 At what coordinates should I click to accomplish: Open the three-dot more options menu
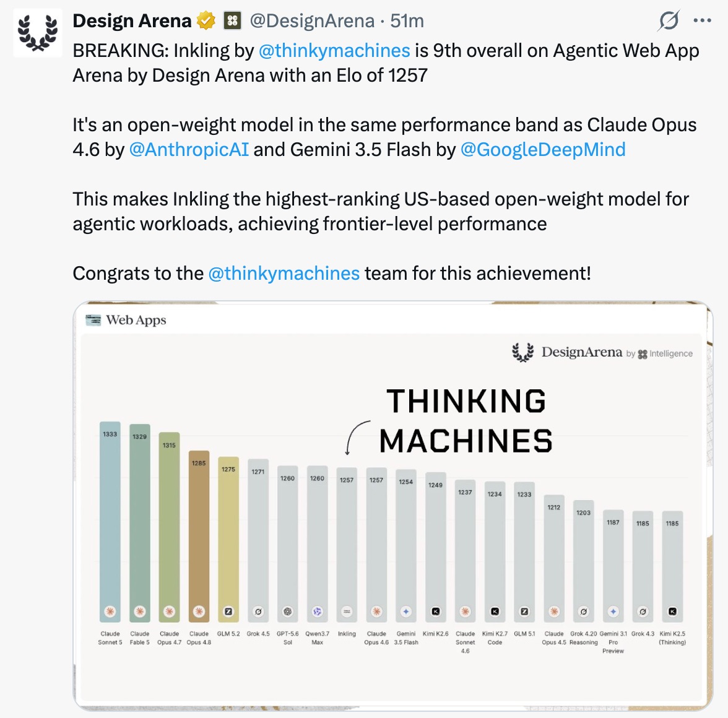[x=702, y=20]
